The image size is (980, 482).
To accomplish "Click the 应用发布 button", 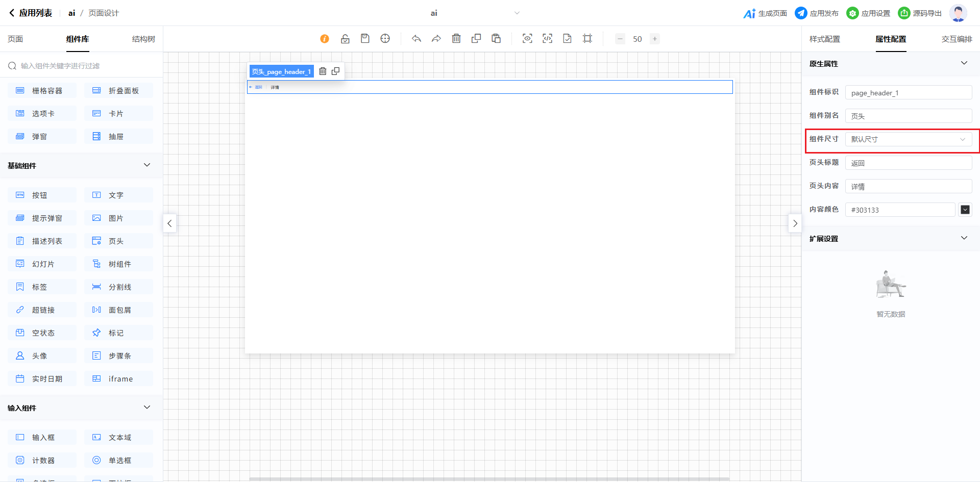I will tap(817, 13).
